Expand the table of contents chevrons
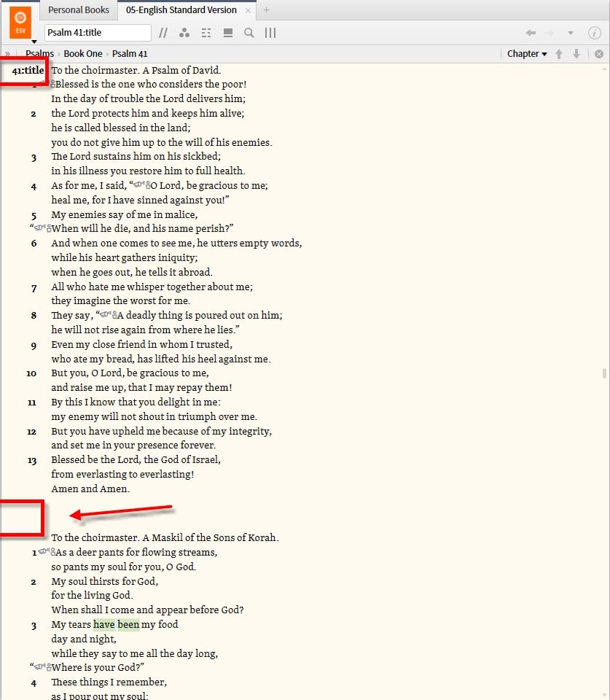 [7, 54]
